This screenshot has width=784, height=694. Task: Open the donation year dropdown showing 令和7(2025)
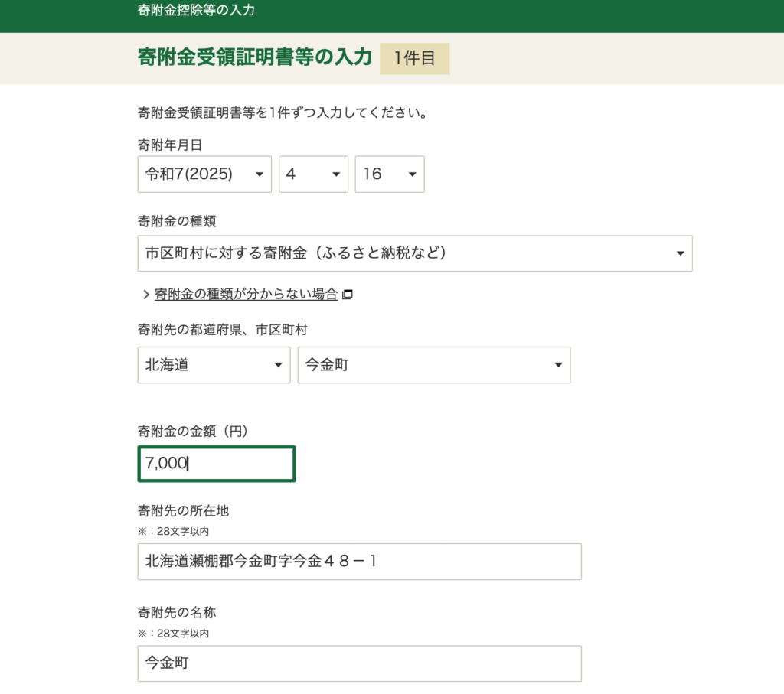click(204, 174)
